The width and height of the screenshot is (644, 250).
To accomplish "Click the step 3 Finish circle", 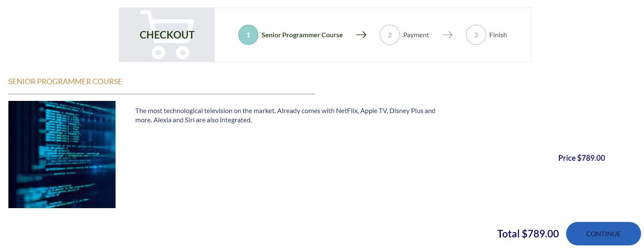I will (476, 35).
